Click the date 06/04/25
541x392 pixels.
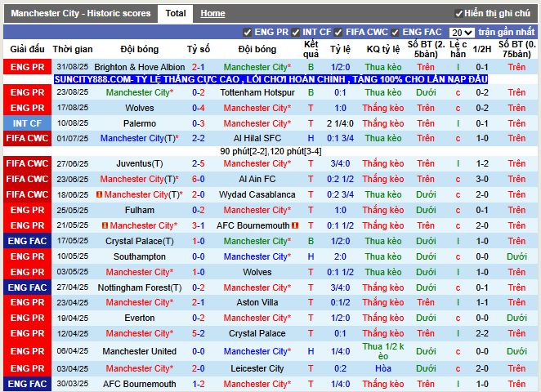point(73,351)
